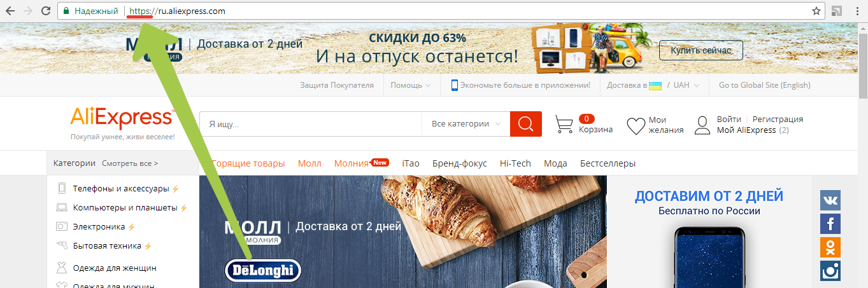Open the Мой AliExpress account menu
Viewport: 868px width, 288px height.
coord(753,130)
